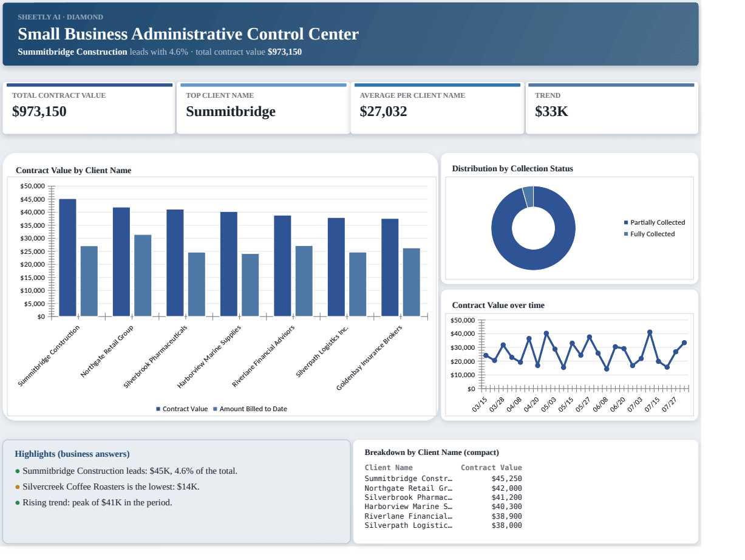Click the Rising trend peak of $41K highlight text
This screenshot has width=745, height=560.
[97, 503]
